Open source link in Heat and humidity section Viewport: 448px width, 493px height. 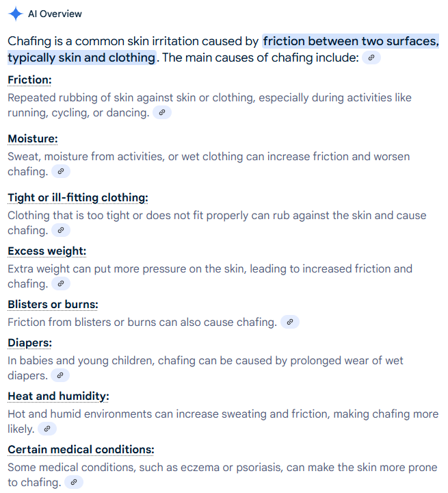pyautogui.click(x=47, y=429)
